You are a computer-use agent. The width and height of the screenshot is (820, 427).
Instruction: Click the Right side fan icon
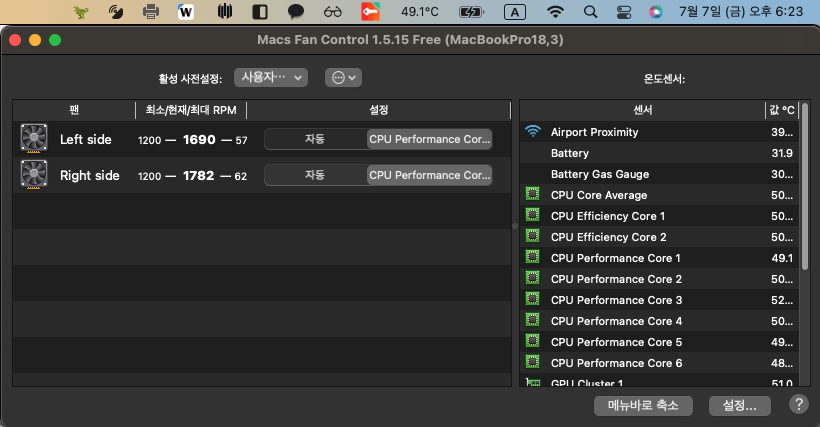point(34,175)
